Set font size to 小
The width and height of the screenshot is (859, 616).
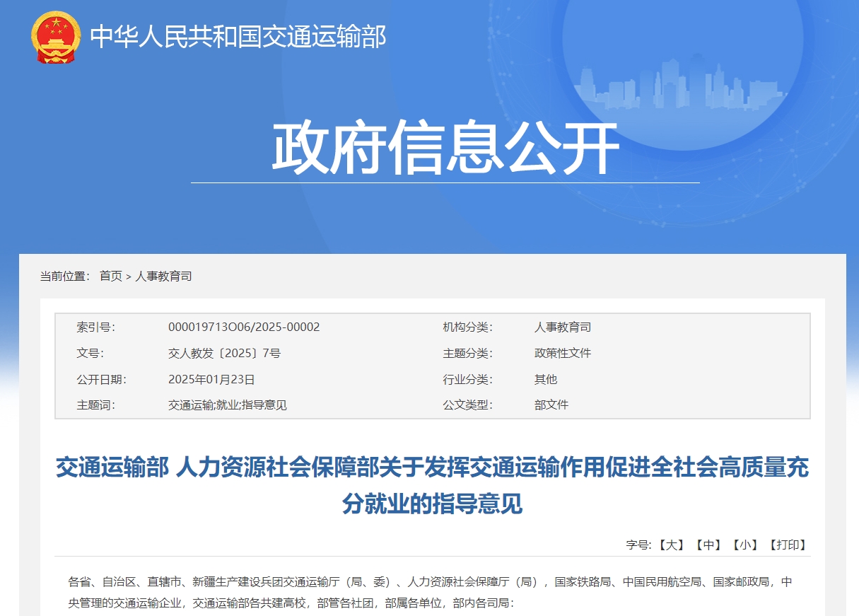[744, 545]
